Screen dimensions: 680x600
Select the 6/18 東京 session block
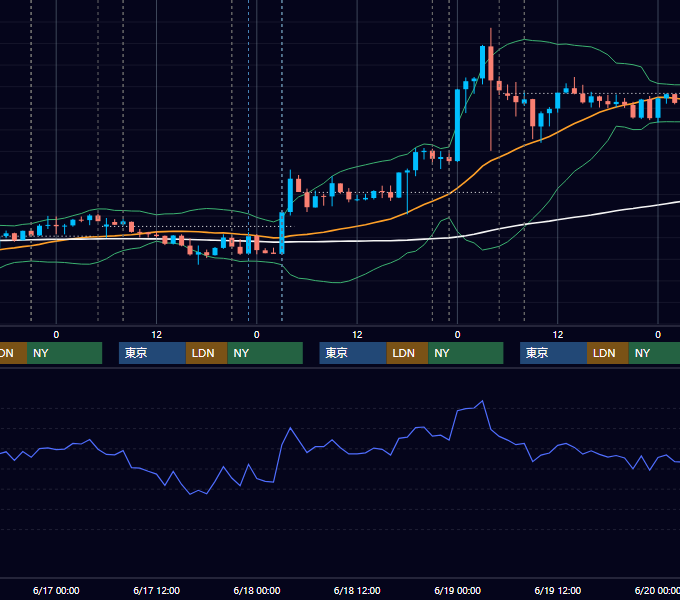tap(353, 353)
